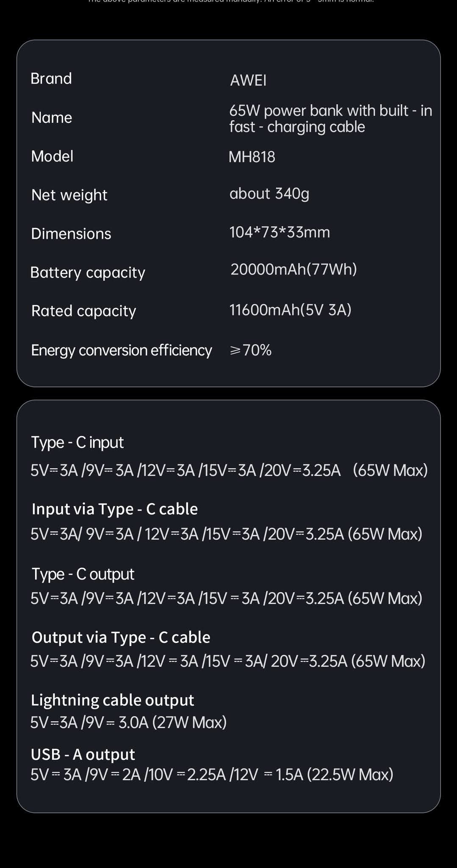Click the Type - C input heading

[78, 442]
